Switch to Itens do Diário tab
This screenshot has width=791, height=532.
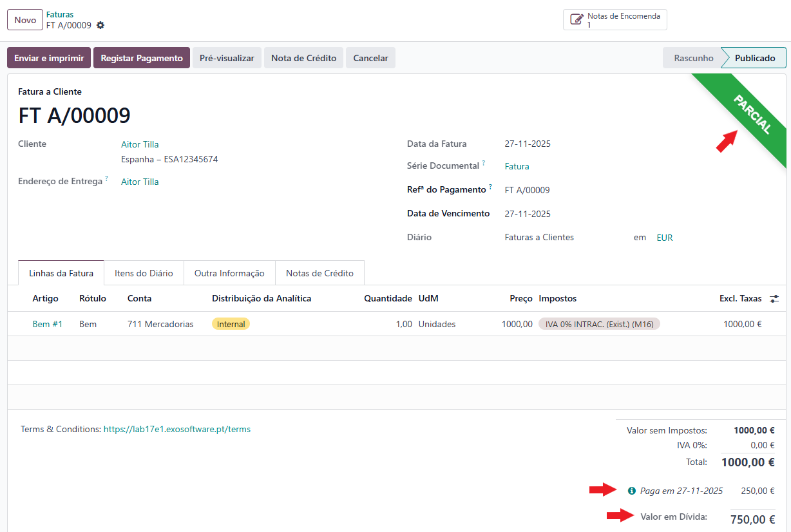[144, 273]
